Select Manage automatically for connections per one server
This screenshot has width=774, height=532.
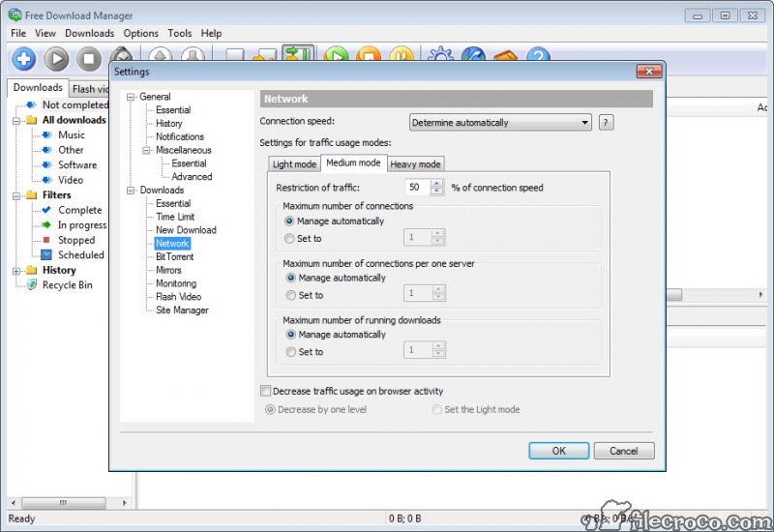pyautogui.click(x=291, y=278)
